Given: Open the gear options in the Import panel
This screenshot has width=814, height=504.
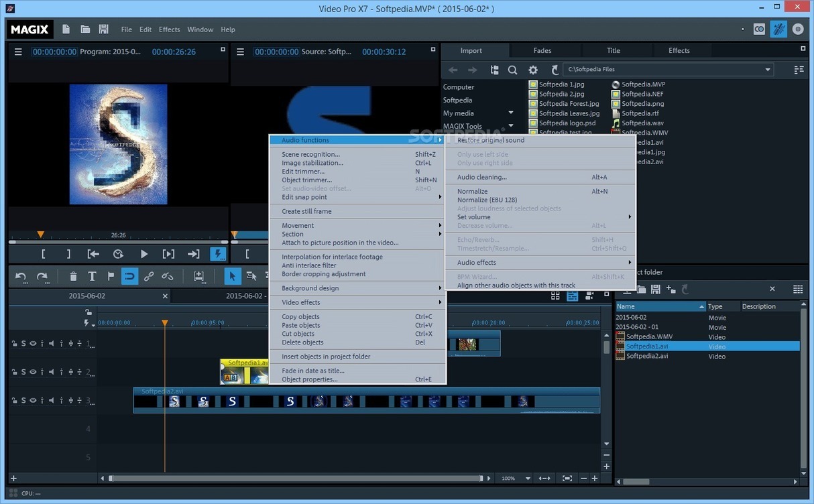Looking at the screenshot, I should pos(533,70).
